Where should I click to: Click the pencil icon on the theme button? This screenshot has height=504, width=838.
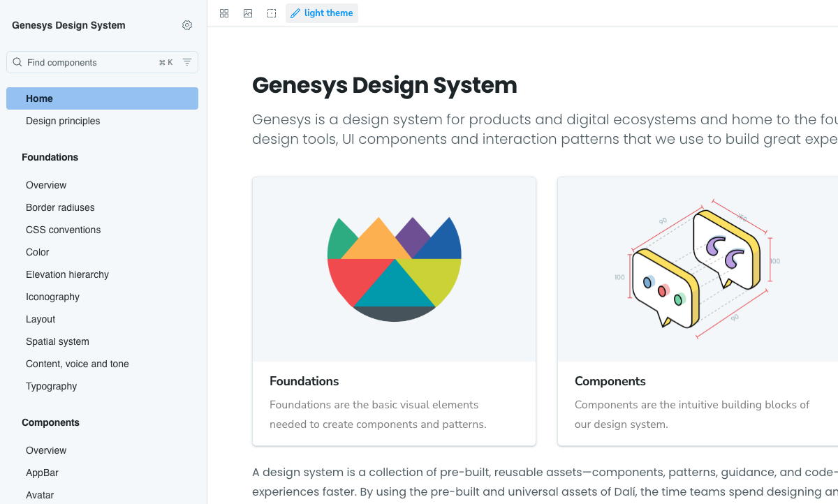[296, 13]
